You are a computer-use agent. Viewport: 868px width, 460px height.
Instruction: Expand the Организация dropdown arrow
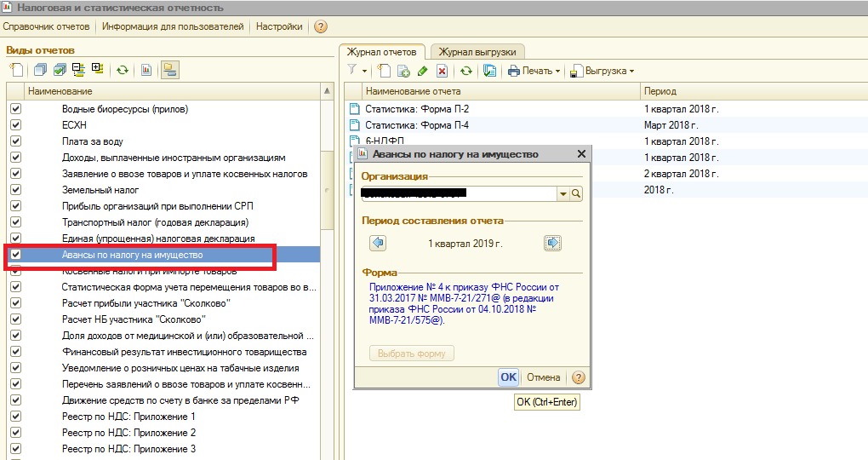(x=562, y=194)
